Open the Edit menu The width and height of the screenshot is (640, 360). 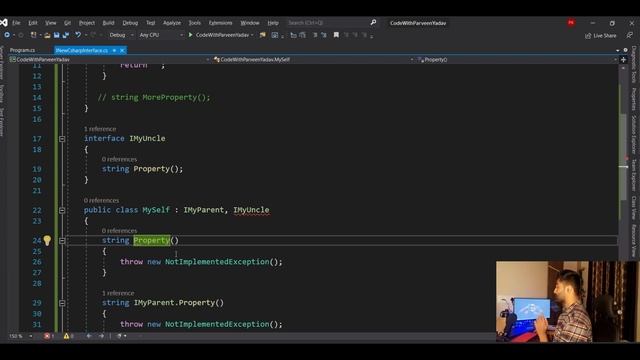coord(33,23)
